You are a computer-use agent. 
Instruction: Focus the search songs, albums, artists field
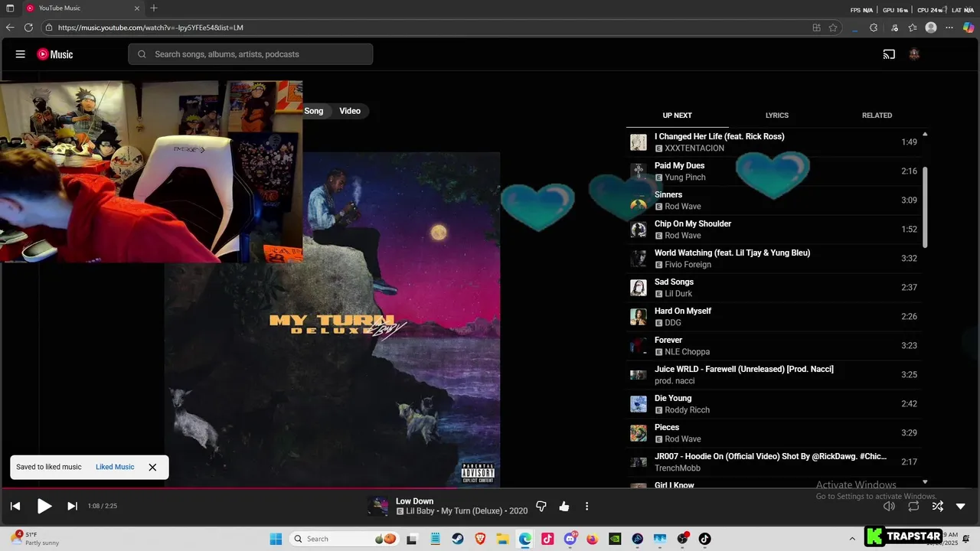(250, 54)
